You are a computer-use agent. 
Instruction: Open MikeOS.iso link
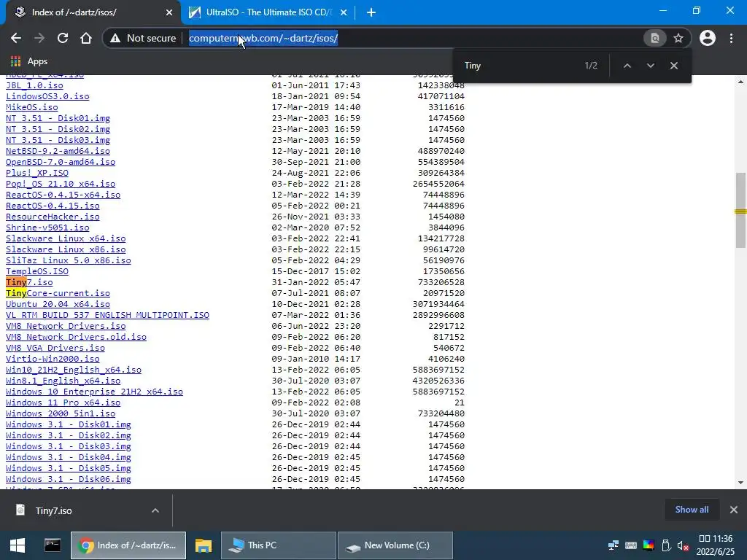point(32,108)
